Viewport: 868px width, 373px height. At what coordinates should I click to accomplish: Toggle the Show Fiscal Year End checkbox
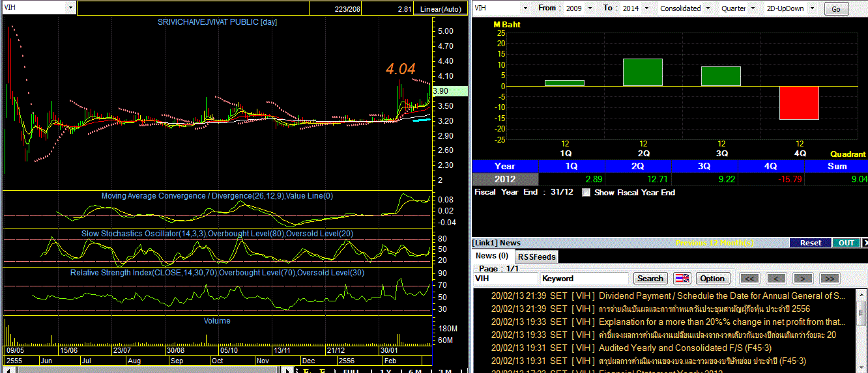click(x=586, y=193)
